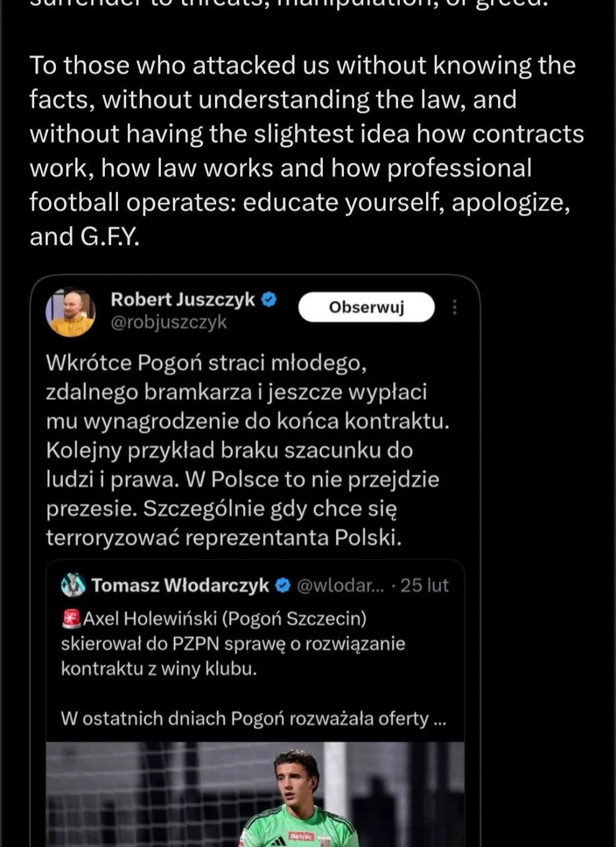Image resolution: width=616 pixels, height=847 pixels.
Task: Expand truncated text ending with oferty ...
Action: click(253, 718)
